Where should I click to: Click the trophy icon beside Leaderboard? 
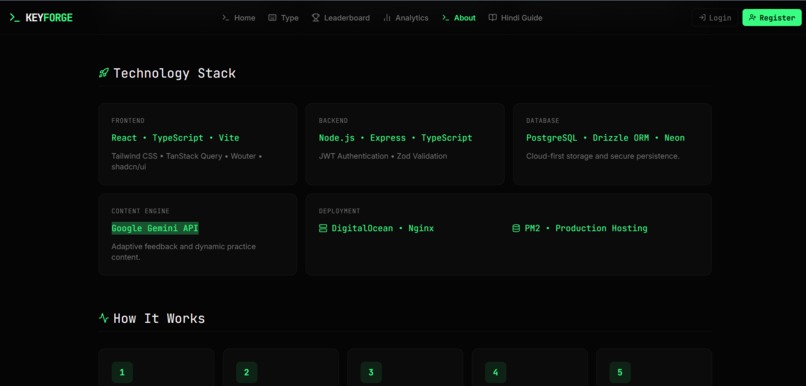(316, 17)
